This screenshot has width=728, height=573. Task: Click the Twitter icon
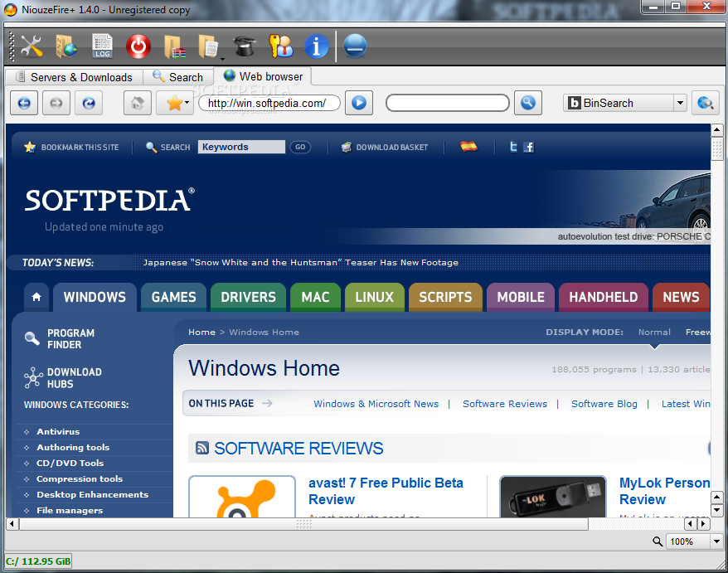tap(513, 148)
